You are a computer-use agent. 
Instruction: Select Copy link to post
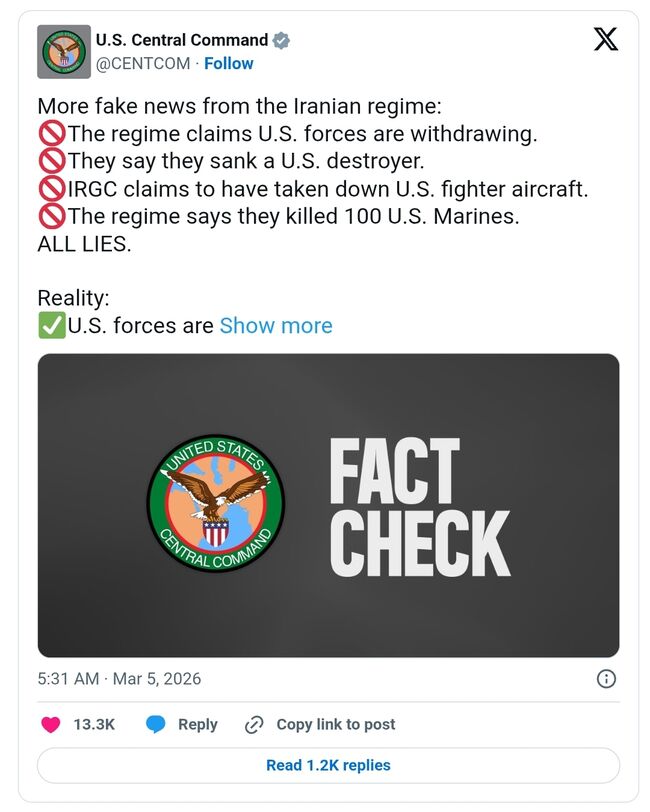[335, 724]
